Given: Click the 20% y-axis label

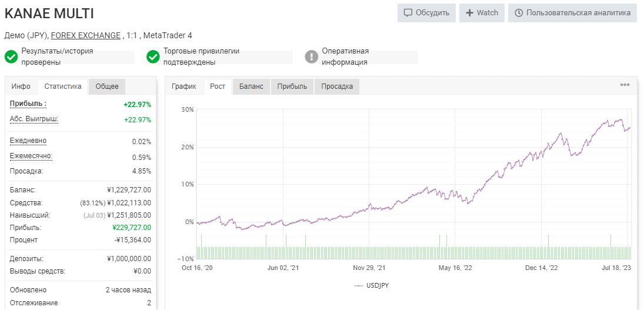Looking at the screenshot, I should (x=187, y=147).
